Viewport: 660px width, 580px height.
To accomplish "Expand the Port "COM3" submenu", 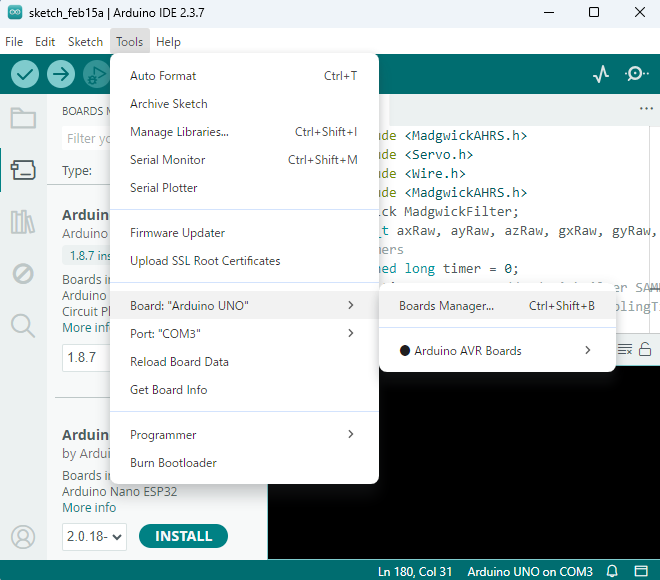I will (x=244, y=333).
